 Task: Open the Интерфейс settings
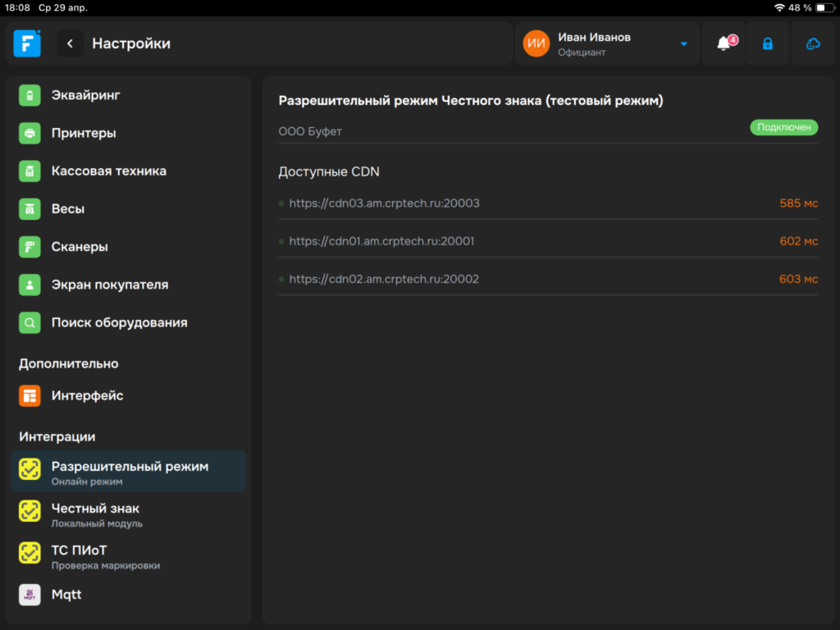(x=128, y=396)
